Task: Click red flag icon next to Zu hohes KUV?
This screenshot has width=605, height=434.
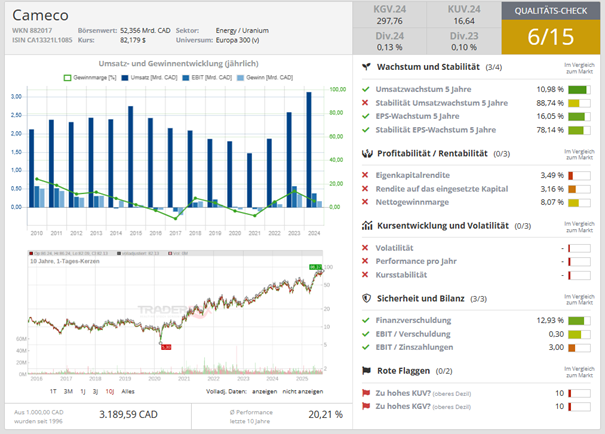Action: pos(366,393)
